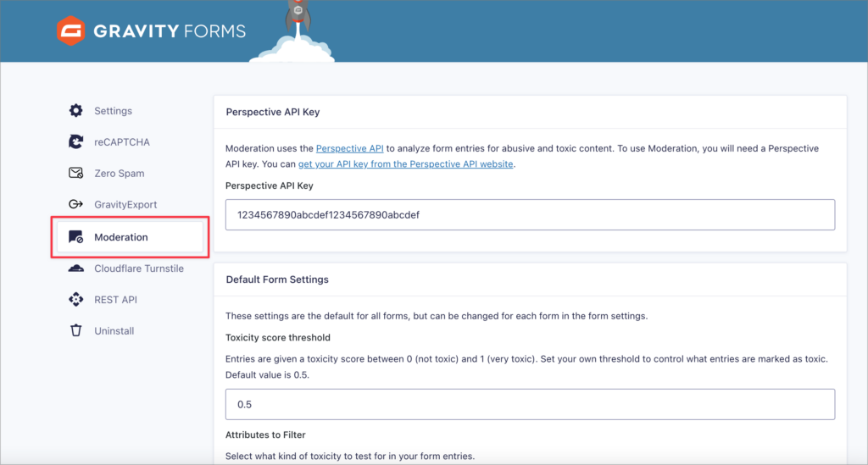Click the GRAVITY FORMS wordmark text
The width and height of the screenshot is (868, 465).
[x=170, y=31]
